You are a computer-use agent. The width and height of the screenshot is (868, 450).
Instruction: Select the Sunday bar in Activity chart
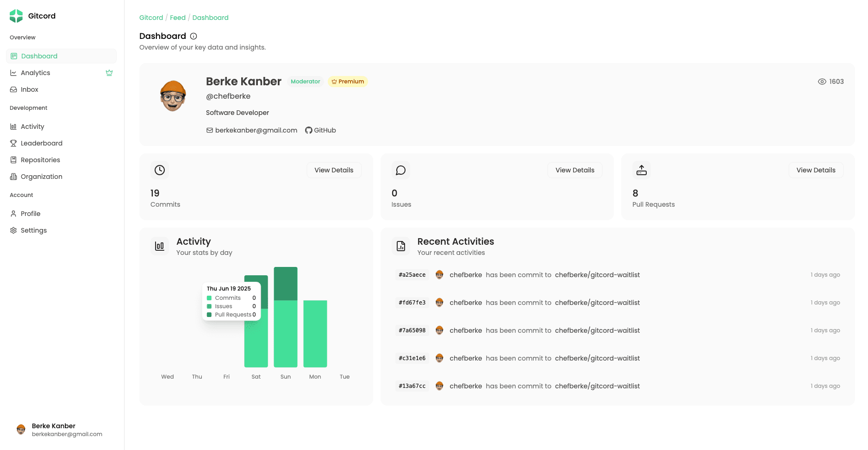pos(286,317)
